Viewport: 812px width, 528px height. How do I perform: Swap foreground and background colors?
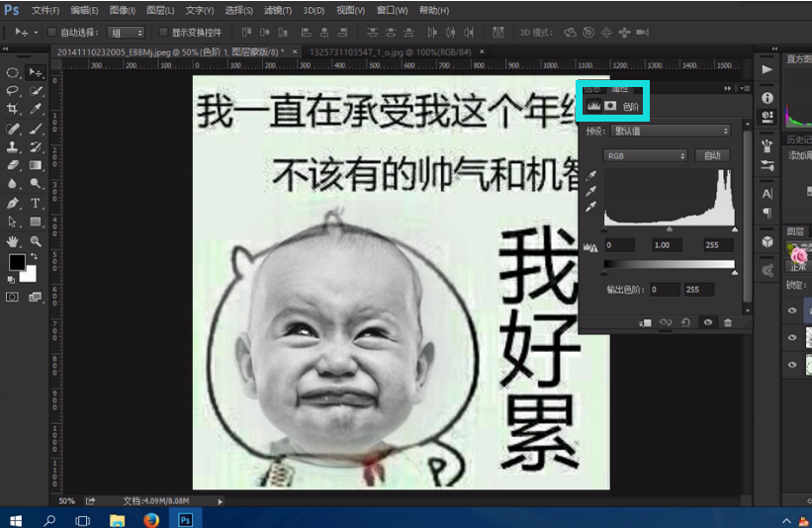34,257
